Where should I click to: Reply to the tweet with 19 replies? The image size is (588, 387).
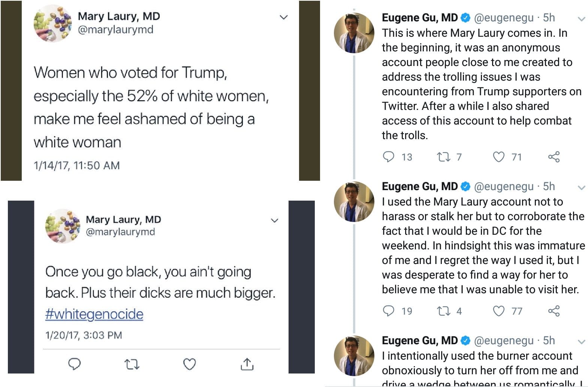(x=388, y=310)
